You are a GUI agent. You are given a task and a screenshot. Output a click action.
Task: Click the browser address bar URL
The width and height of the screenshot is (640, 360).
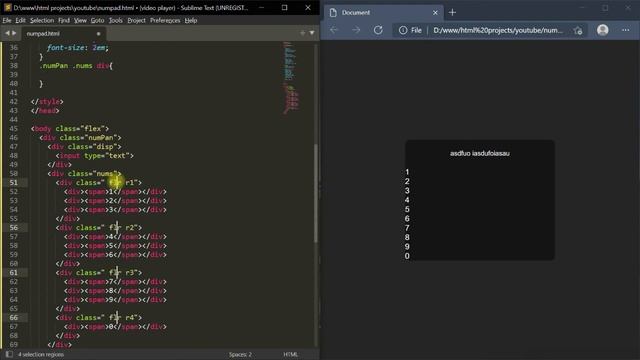tap(498, 30)
